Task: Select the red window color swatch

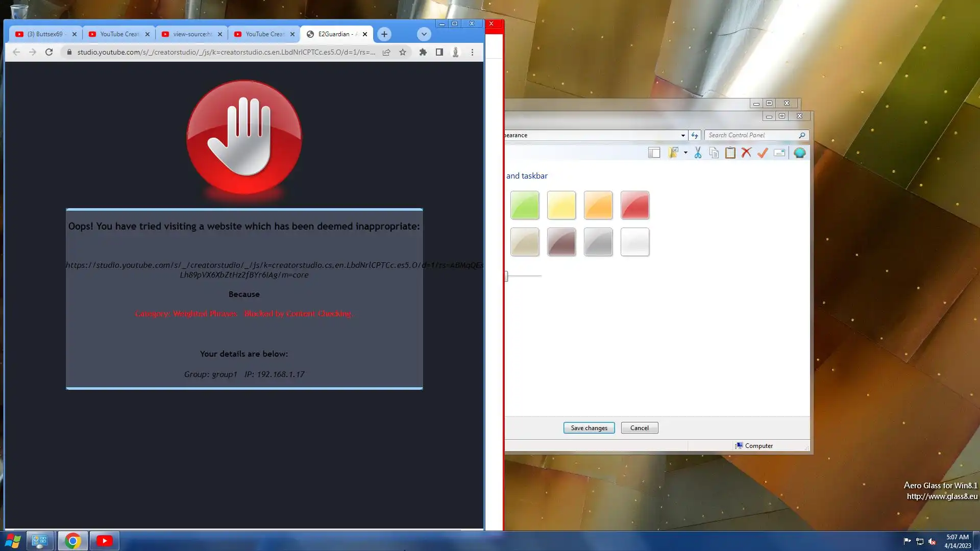Action: pyautogui.click(x=634, y=205)
